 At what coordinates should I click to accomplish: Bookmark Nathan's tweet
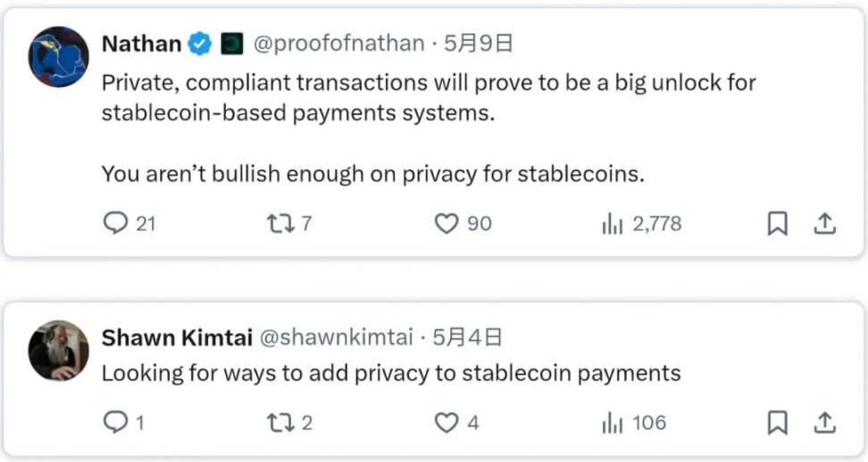click(778, 224)
